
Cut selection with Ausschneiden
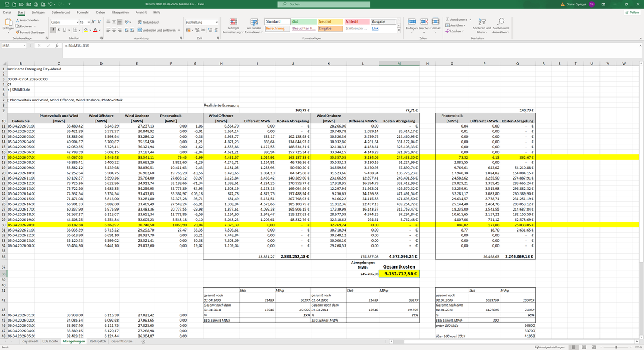[27, 20]
